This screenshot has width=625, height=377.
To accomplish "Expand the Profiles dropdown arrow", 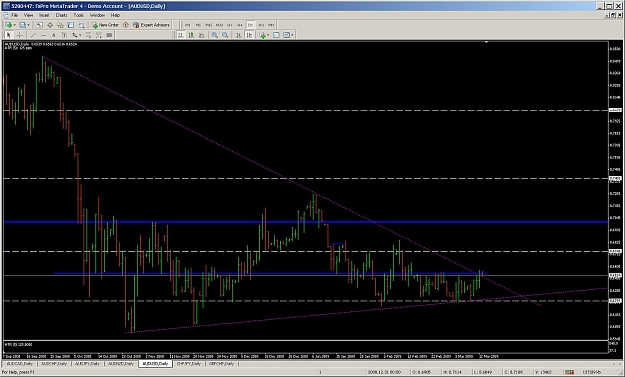I will click(28, 25).
